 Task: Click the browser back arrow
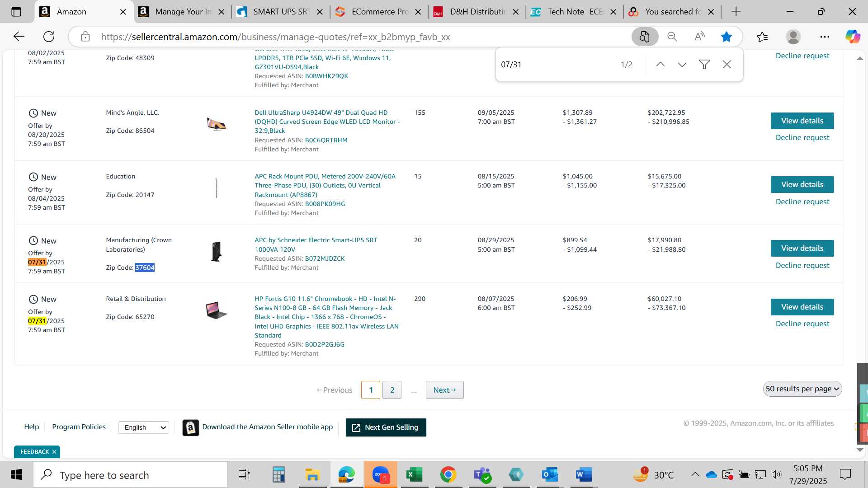pyautogui.click(x=19, y=37)
